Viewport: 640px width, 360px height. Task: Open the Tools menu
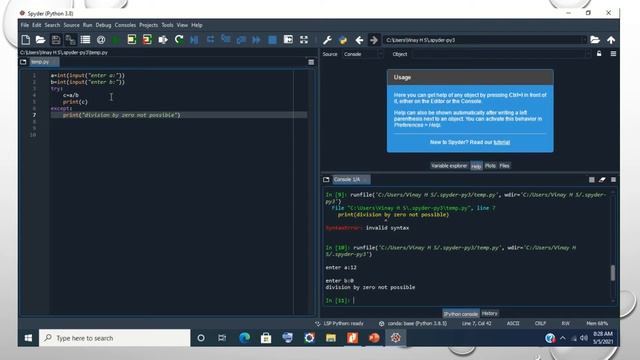tap(167, 25)
